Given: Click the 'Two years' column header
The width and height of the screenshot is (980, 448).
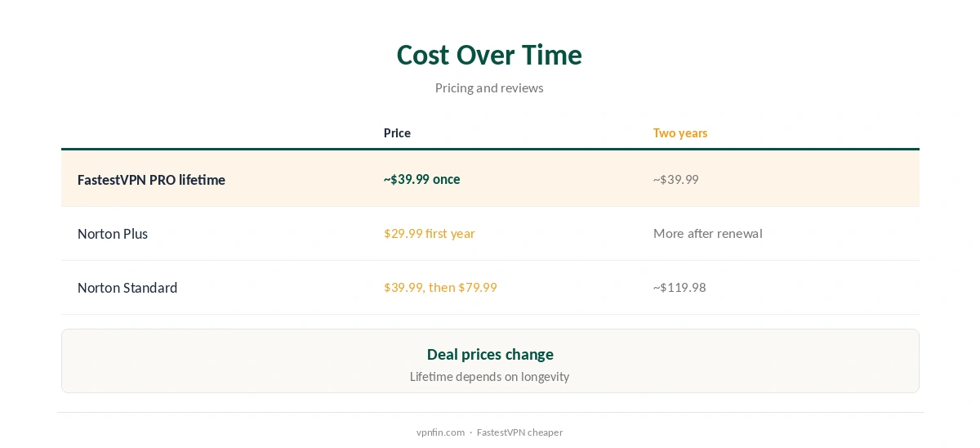Looking at the screenshot, I should pyautogui.click(x=680, y=132).
